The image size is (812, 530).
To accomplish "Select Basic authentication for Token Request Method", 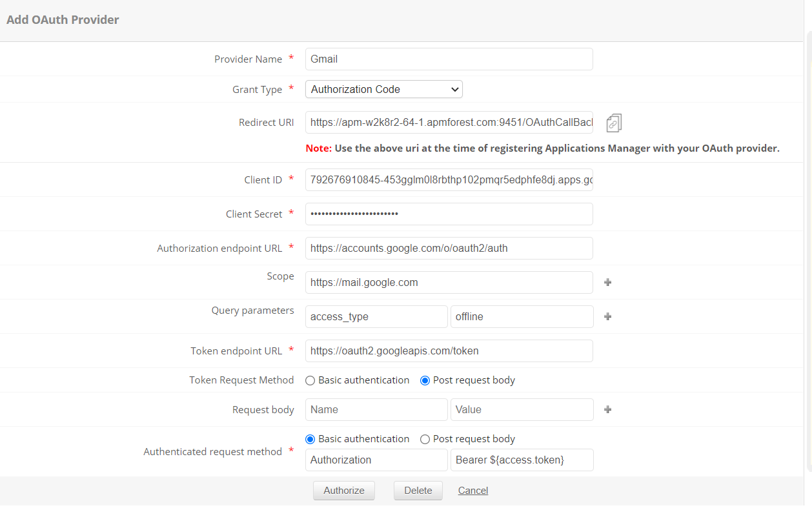I will pyautogui.click(x=310, y=381).
